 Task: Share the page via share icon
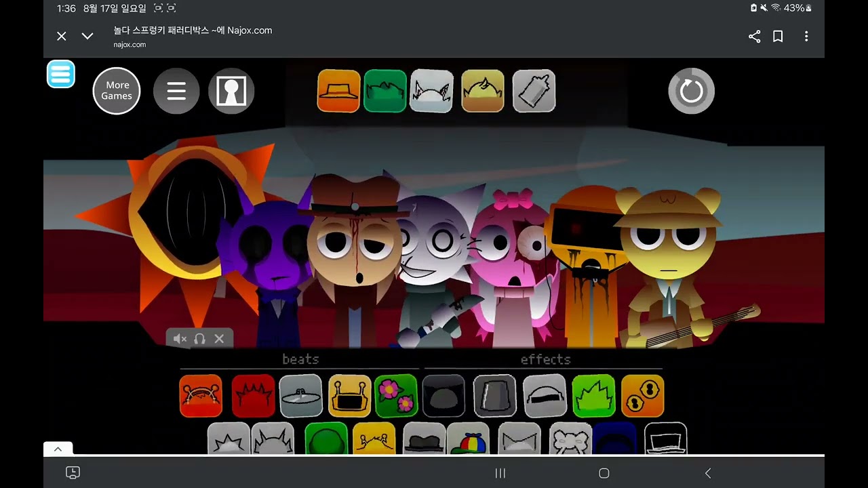pos(754,37)
